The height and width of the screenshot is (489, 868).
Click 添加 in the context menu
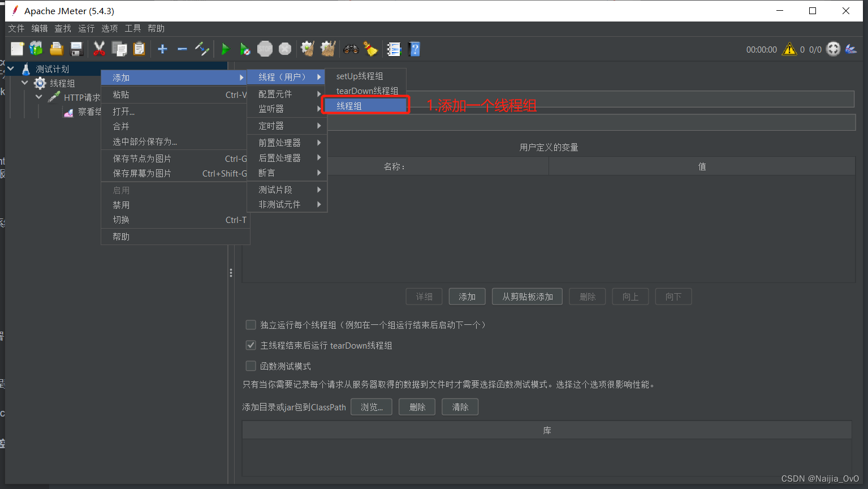click(x=174, y=78)
